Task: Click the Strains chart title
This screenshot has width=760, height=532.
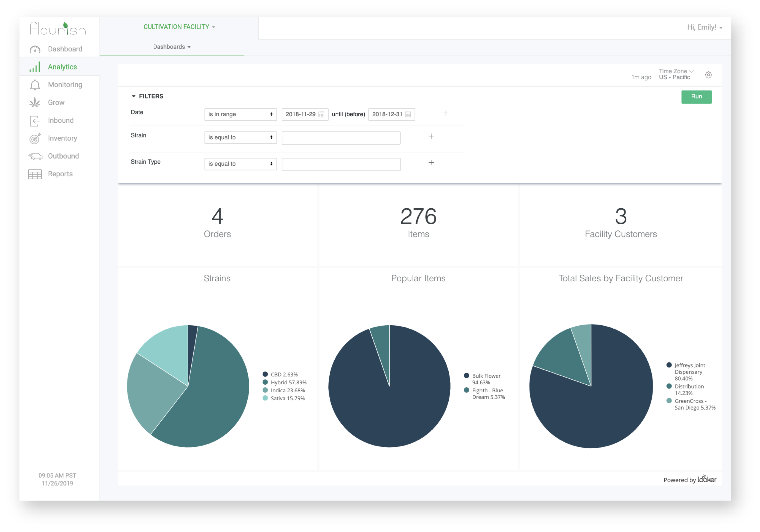Action: point(217,278)
